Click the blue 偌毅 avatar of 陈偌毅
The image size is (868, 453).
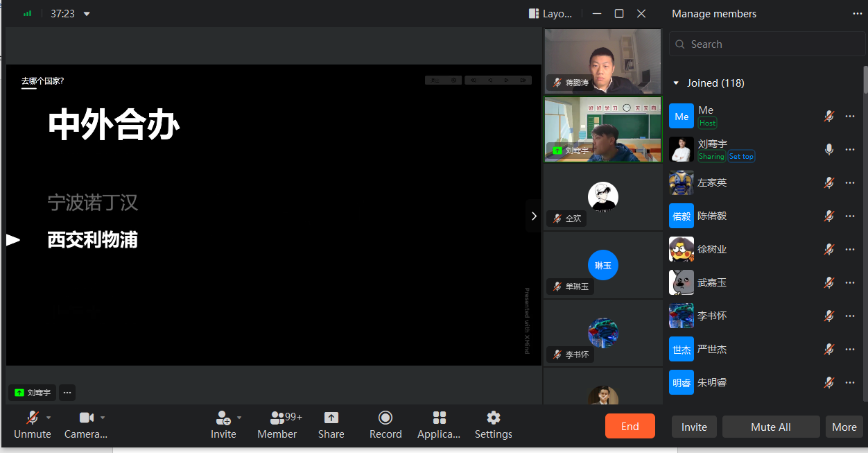682,216
